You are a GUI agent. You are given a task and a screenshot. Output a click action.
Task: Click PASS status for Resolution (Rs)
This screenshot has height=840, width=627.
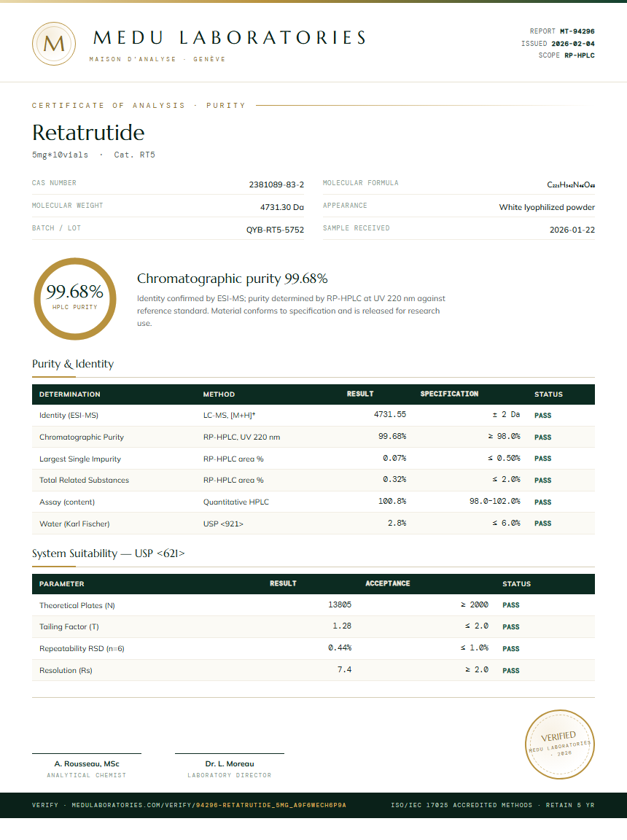pyautogui.click(x=511, y=671)
